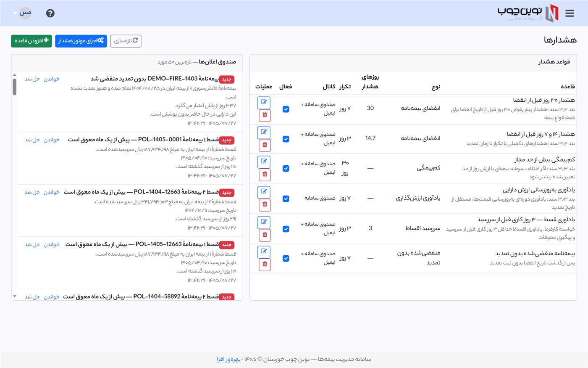
Task: Uncheck فعال for هشدار ۱۴ و ۷ روز rule
Action: pos(286,139)
